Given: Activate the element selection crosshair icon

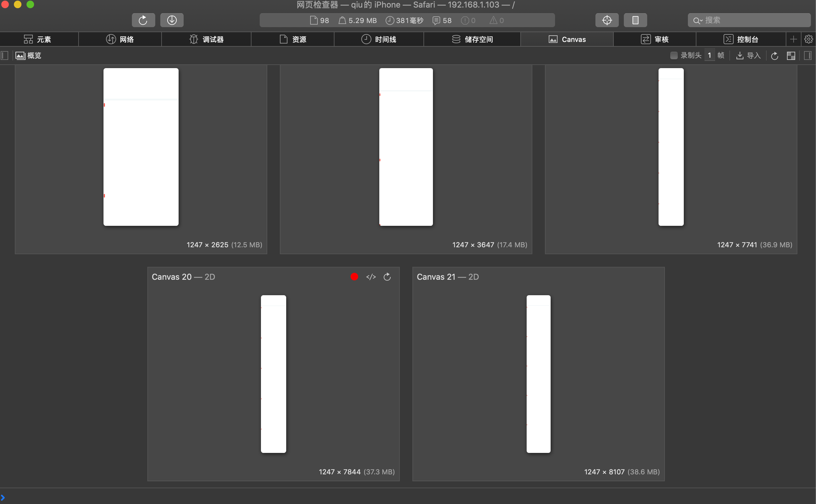Looking at the screenshot, I should pos(606,20).
